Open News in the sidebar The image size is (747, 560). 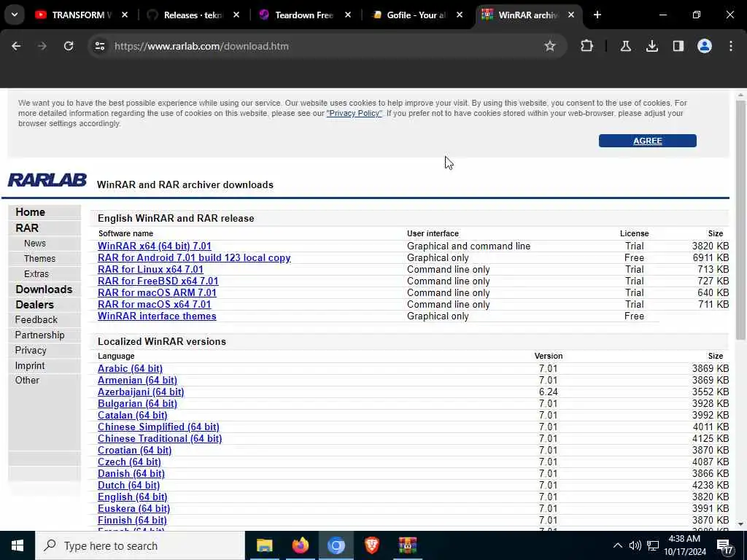tap(35, 244)
